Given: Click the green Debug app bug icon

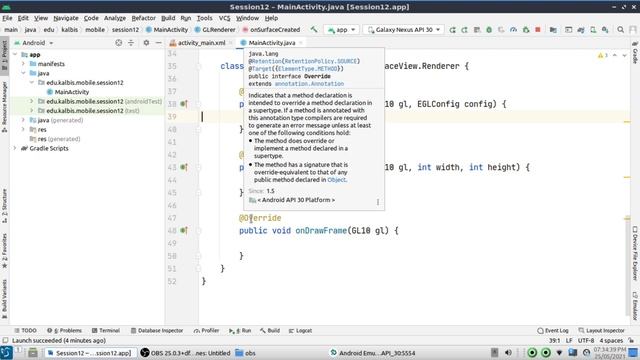Looking at the screenshot, I should click(489, 30).
